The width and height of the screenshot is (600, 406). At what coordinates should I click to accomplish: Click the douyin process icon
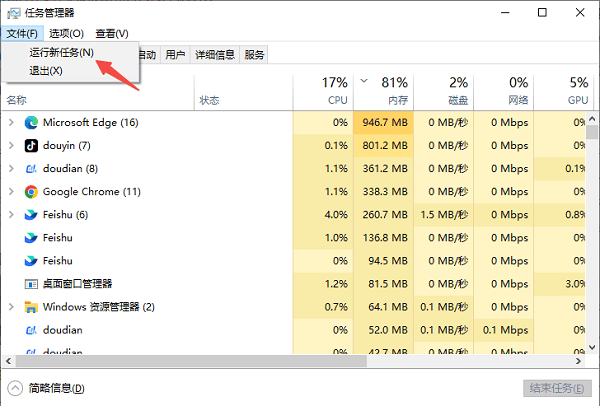pos(31,145)
